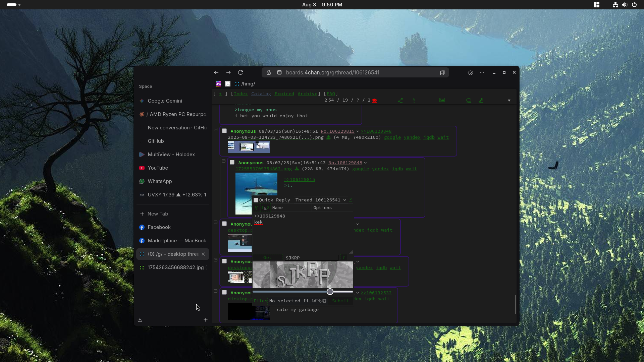Click the captcha help question mark
The image size is (644, 362).
[x=344, y=258]
